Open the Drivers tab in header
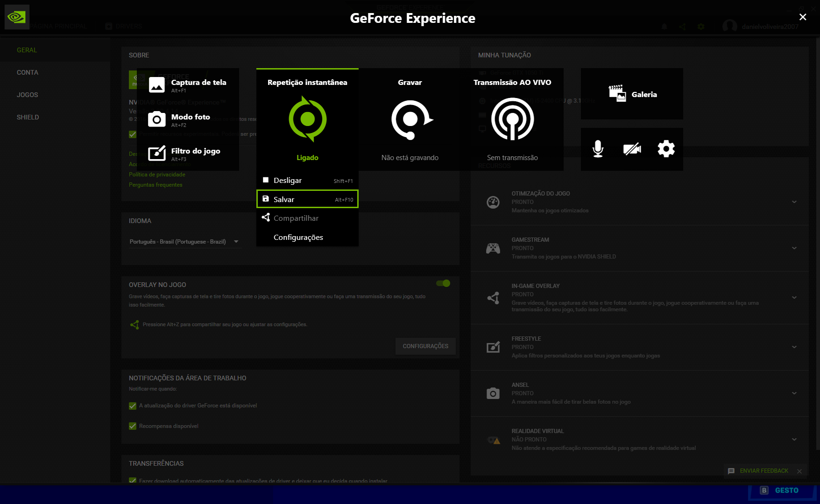 (x=124, y=26)
